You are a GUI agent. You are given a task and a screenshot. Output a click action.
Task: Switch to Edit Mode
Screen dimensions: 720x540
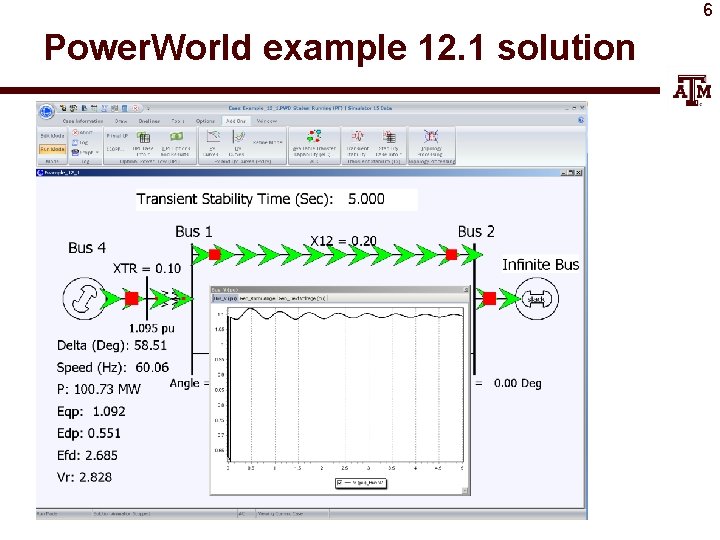[52, 136]
